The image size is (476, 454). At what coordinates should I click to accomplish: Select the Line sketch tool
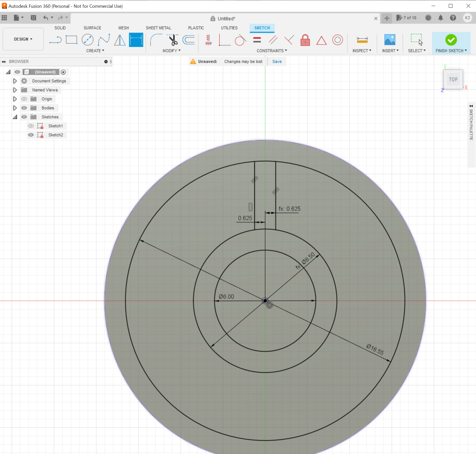tap(55, 40)
